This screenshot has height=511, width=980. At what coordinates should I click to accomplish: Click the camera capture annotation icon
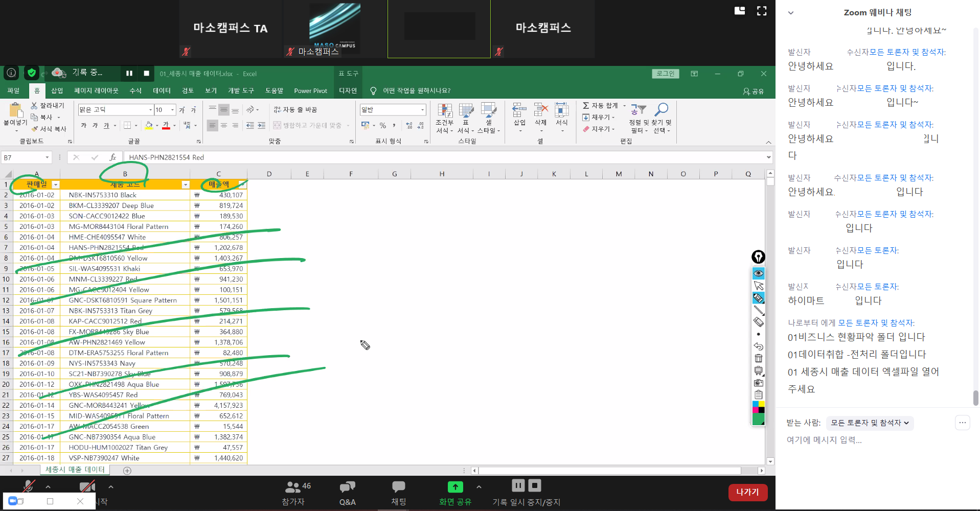(x=759, y=383)
